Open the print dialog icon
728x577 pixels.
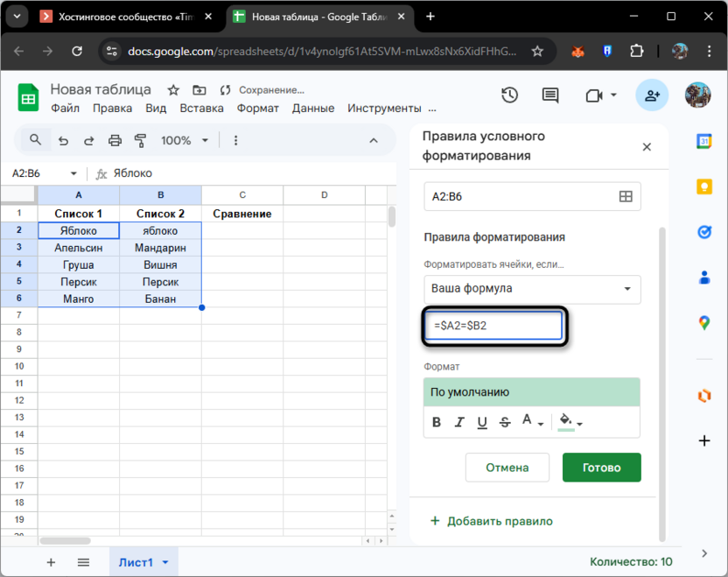[114, 140]
